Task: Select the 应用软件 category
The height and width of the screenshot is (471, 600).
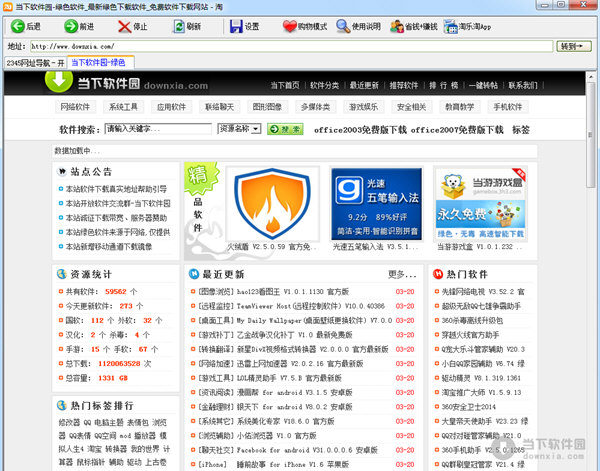Action: click(x=171, y=107)
